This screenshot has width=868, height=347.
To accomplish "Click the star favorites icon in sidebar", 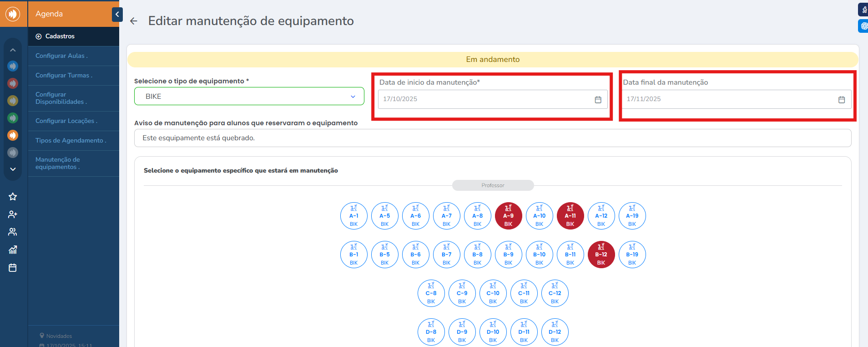I will tap(13, 197).
